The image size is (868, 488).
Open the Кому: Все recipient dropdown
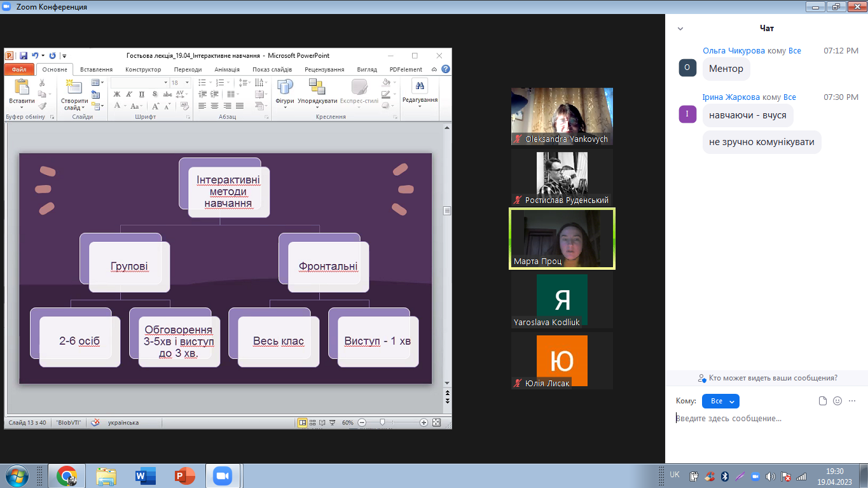point(720,401)
